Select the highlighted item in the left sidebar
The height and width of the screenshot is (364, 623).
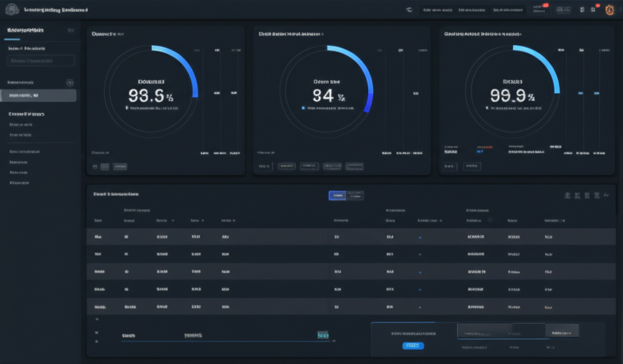[38, 95]
